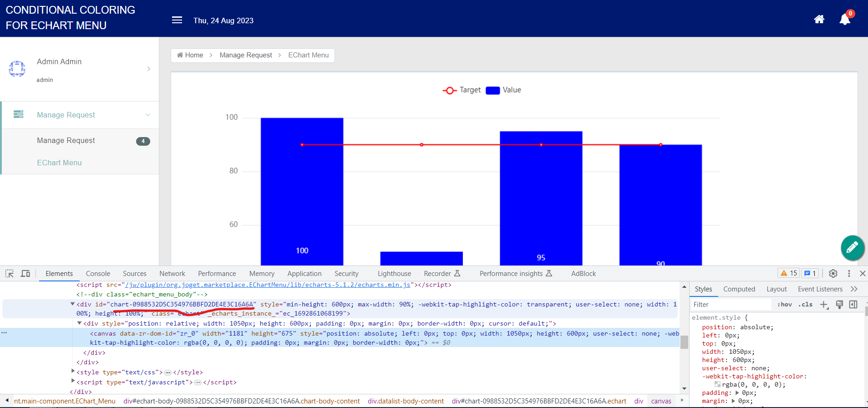Click the absolute value of position
Image resolution: width=868 pixels, height=408 pixels.
pos(755,327)
